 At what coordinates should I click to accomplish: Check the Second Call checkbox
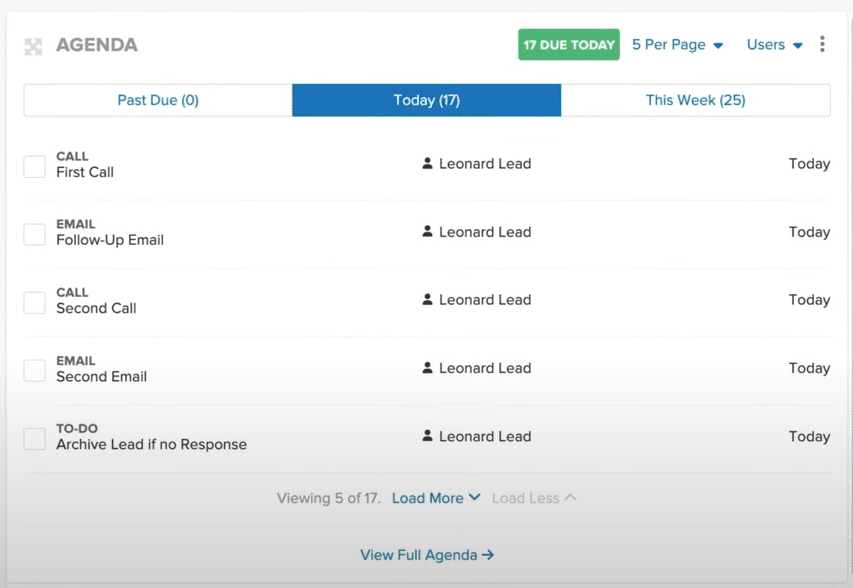34,300
